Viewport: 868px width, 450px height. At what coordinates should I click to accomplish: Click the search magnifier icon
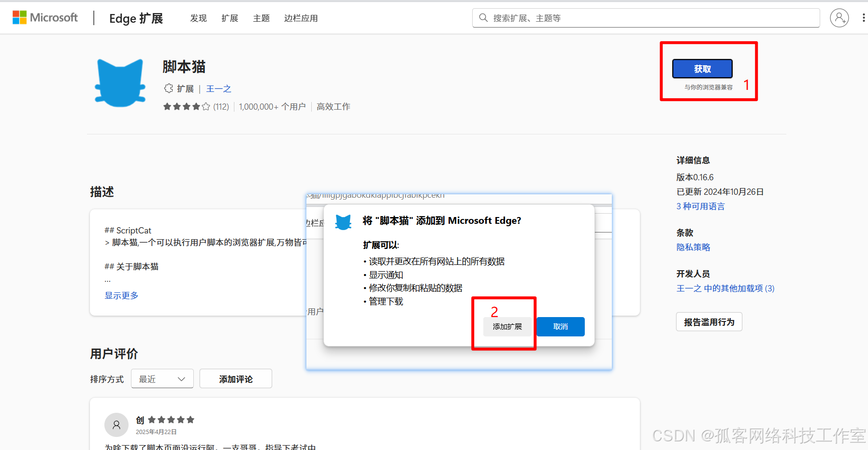[x=483, y=18]
